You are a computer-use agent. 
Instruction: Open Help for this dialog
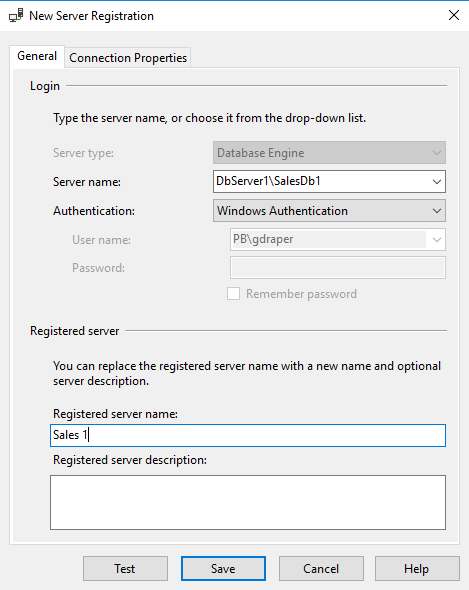click(x=417, y=569)
